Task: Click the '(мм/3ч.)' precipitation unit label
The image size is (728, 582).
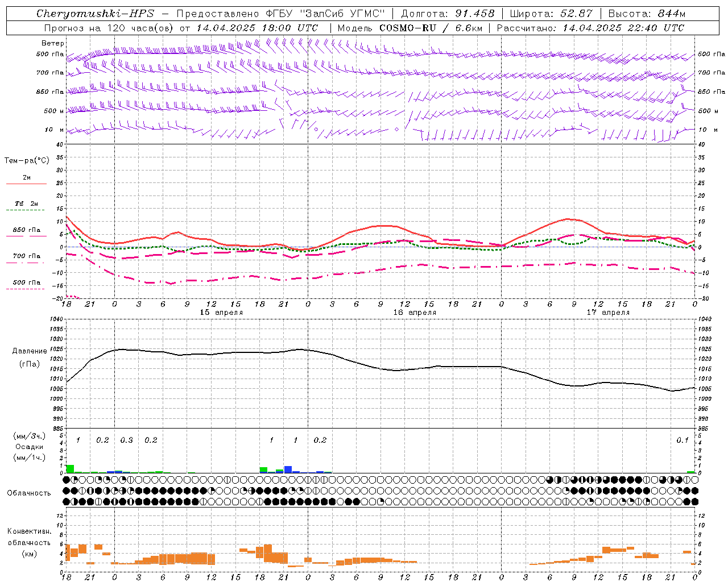Action: pyautogui.click(x=29, y=436)
